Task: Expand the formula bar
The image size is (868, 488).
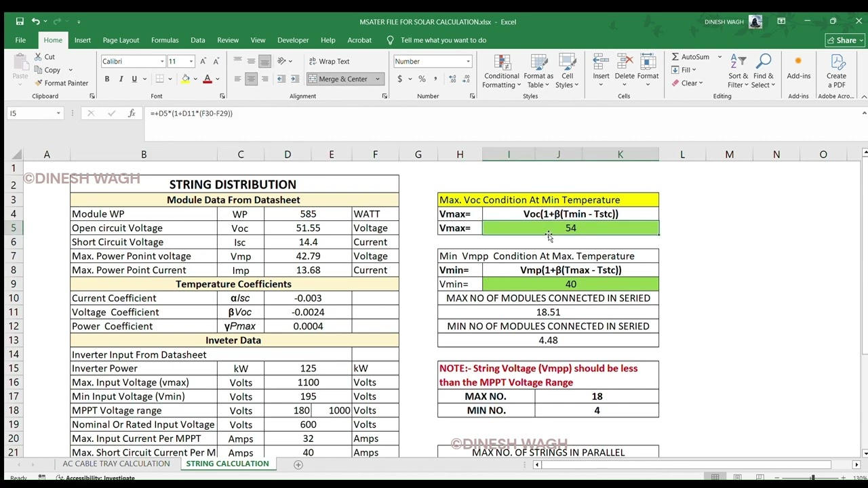Action: pyautogui.click(x=863, y=113)
